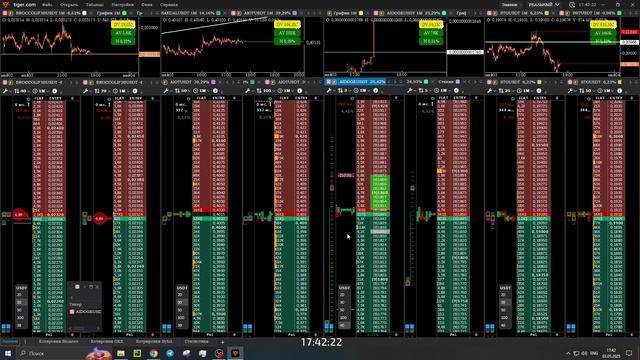Click the depth arrows icon in AIDOGEUSDT order book
The width and height of the screenshot is (640, 360).
pyautogui.click(x=340, y=90)
